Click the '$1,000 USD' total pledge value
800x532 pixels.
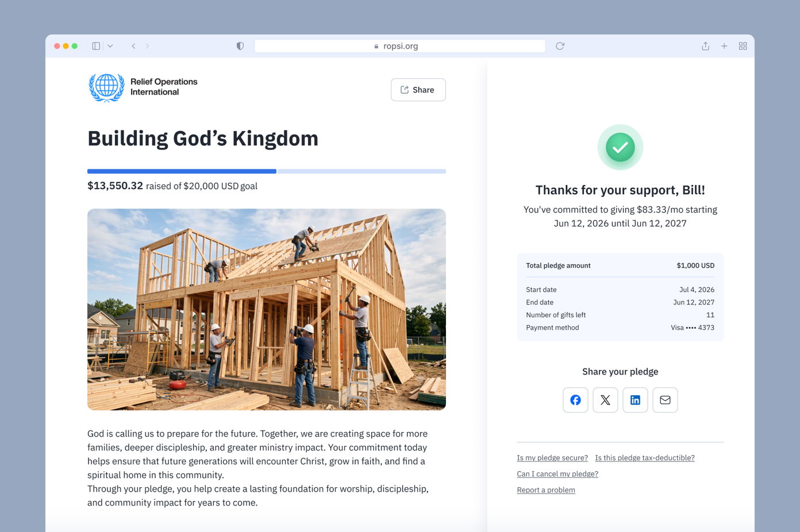(x=695, y=265)
